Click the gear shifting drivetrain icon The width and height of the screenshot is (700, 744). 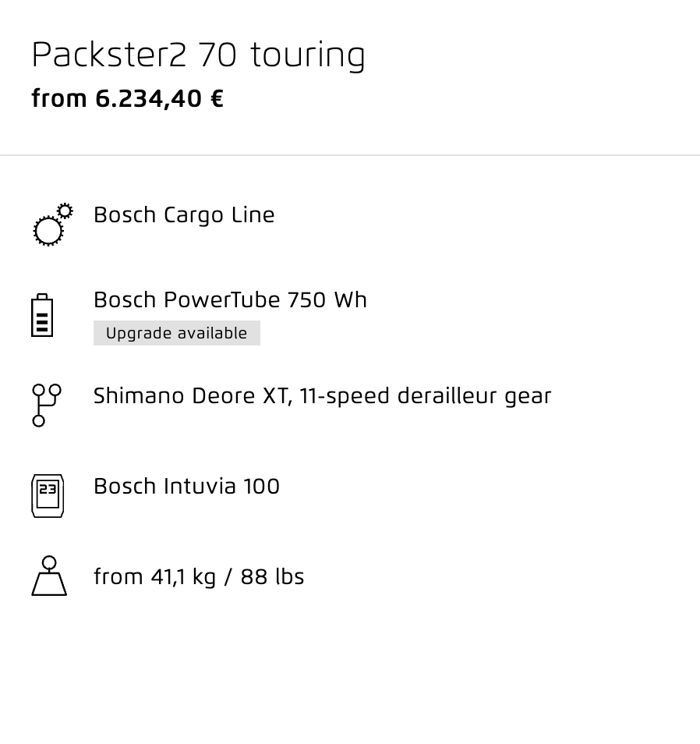coord(46,405)
